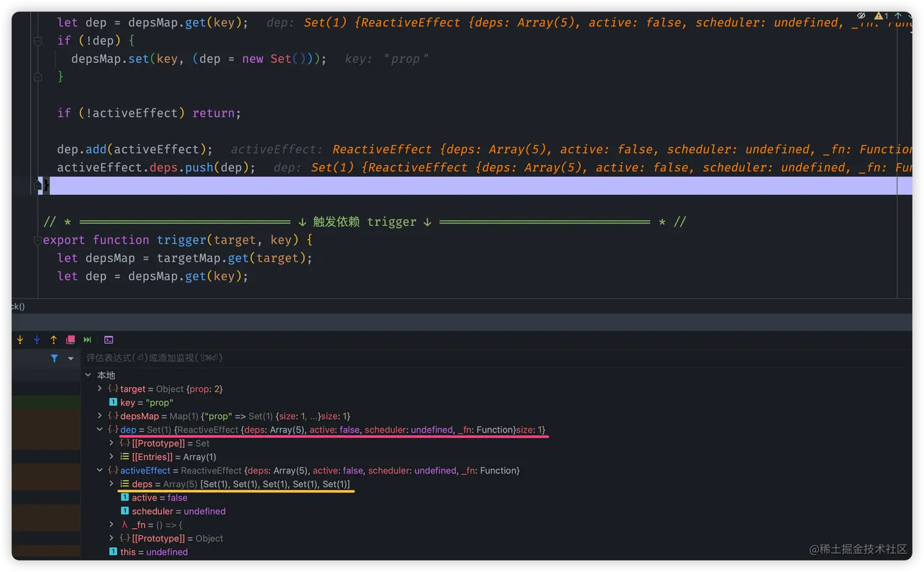Image resolution: width=924 pixels, height=572 pixels.
Task: Click 'if (!activeEffect) return;' code line
Action: tap(148, 113)
